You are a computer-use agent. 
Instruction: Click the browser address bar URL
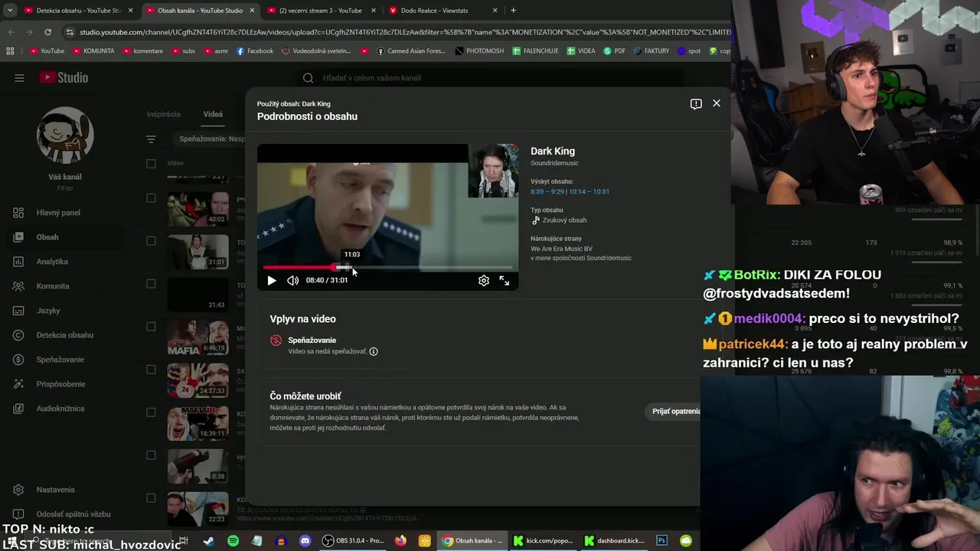tap(404, 32)
